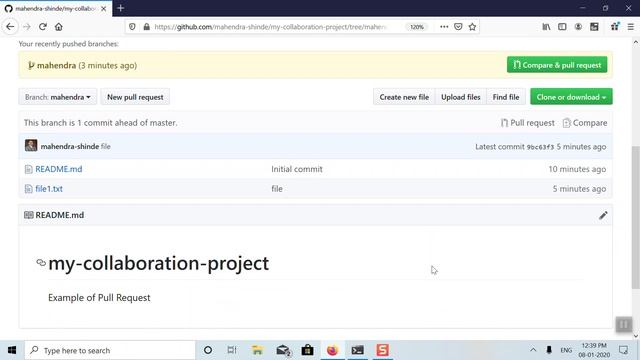Viewport: 640px width, 360px height.
Task: Show hidden system tray icons
Action: 533,350
